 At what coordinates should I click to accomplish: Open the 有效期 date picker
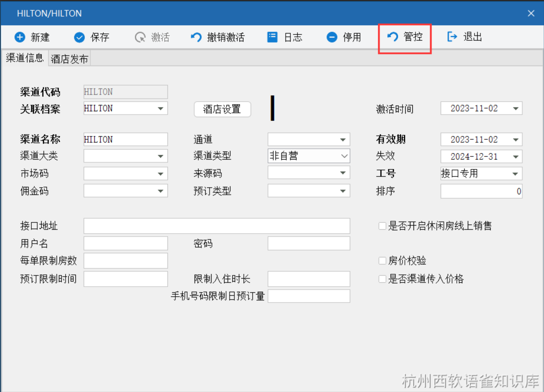pyautogui.click(x=516, y=140)
